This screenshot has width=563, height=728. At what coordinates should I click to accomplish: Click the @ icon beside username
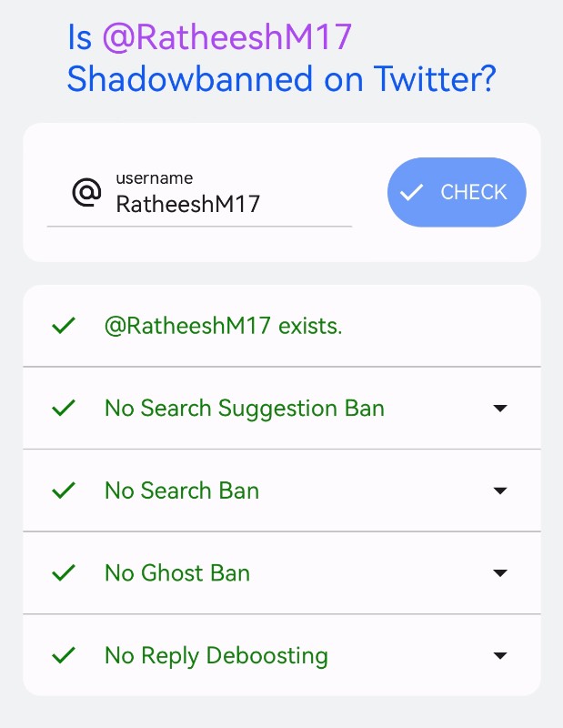(86, 192)
